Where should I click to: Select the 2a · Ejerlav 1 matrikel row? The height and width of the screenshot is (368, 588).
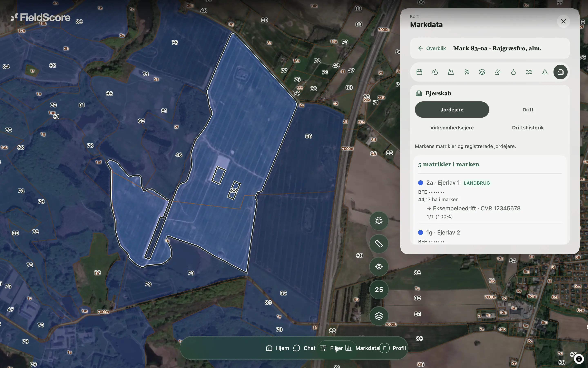tap(490, 199)
